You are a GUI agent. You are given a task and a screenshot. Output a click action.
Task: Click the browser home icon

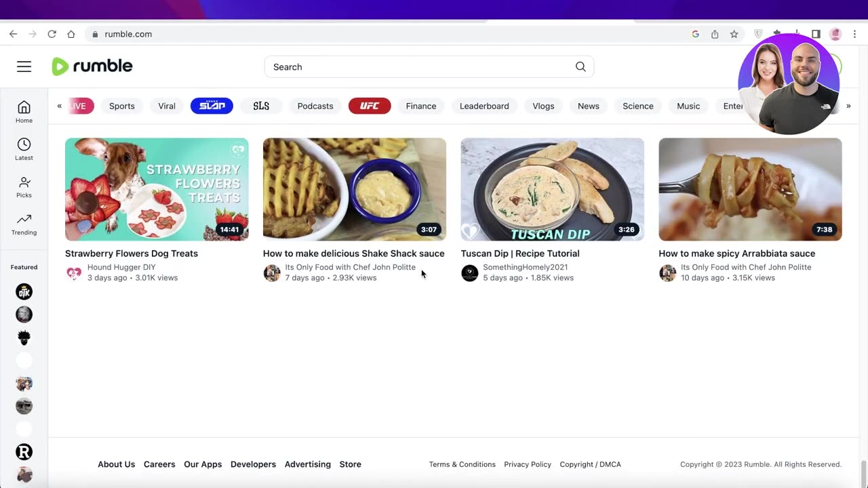coord(71,34)
